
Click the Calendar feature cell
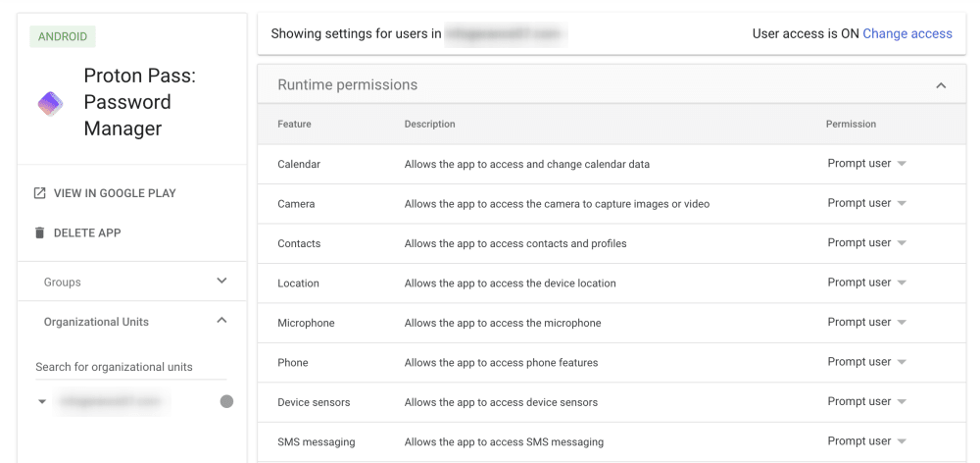coord(299,164)
